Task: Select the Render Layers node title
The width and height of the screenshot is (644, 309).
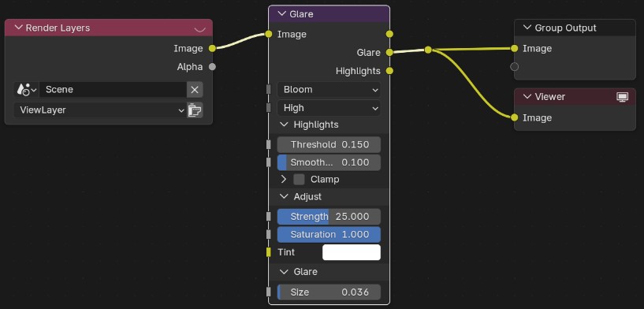Action: click(58, 28)
